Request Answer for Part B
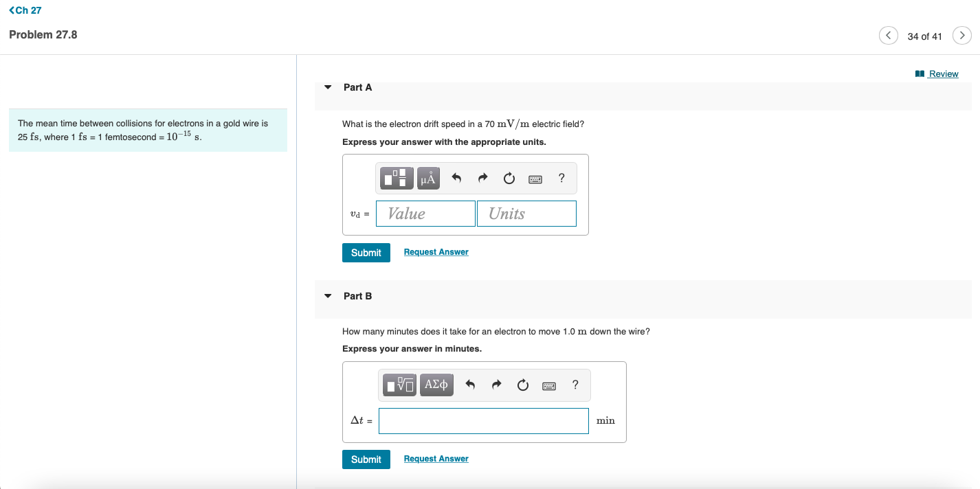This screenshot has height=489, width=980. pyautogui.click(x=436, y=459)
